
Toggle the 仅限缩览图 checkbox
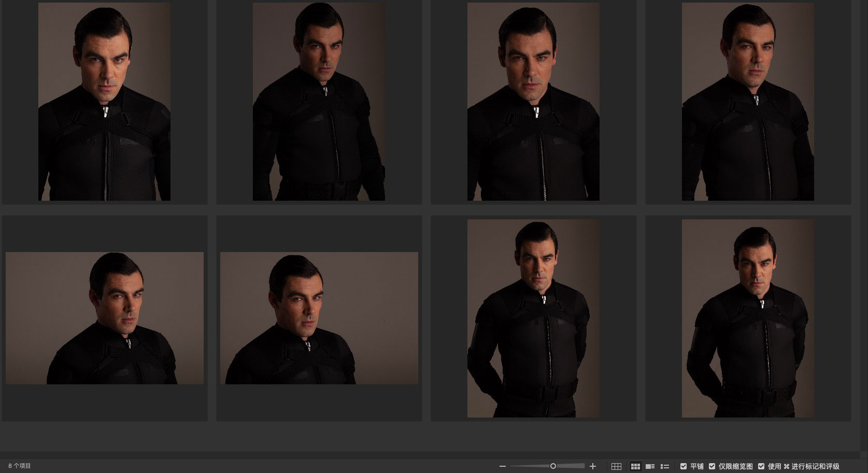(712, 466)
